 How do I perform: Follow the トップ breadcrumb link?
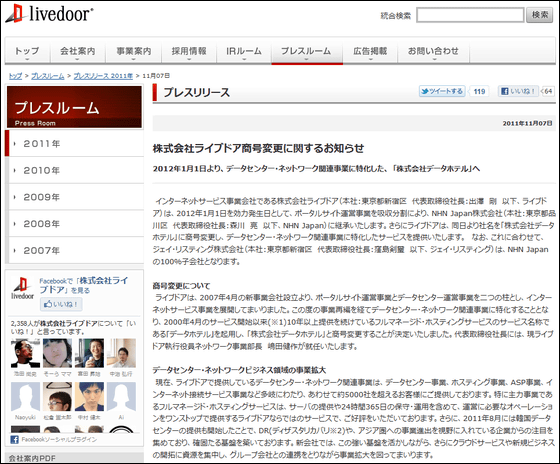tap(15, 76)
